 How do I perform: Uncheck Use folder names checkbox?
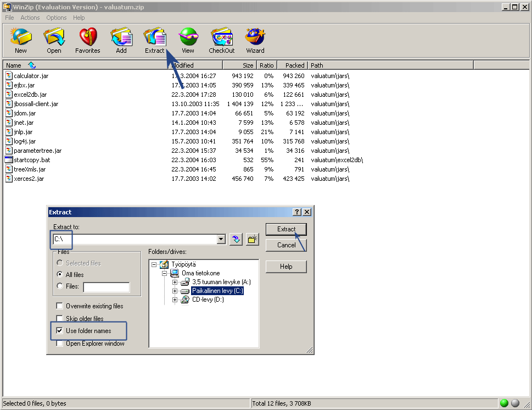pos(59,330)
